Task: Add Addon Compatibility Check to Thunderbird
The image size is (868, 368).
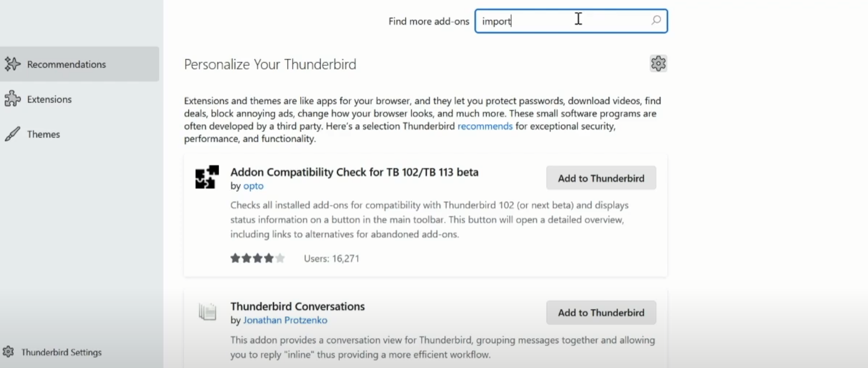Action: 601,178
